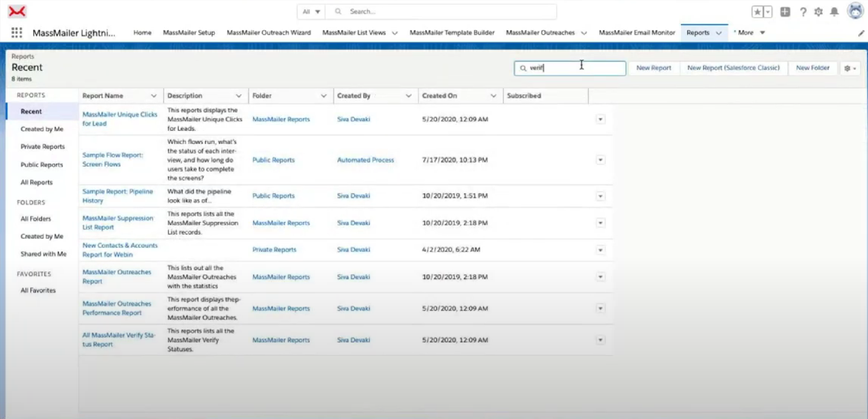Open All MassMailer Verify Status Report
Screen dimensions: 868x419
tap(119, 340)
